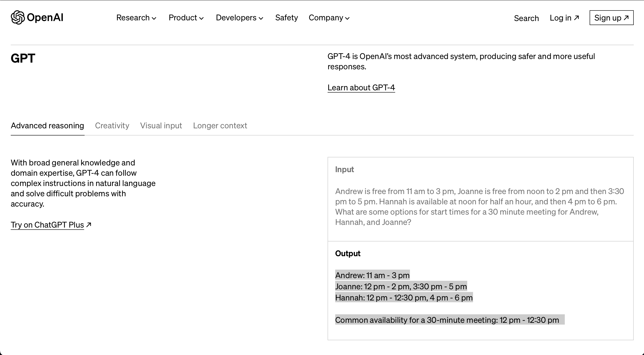
Task: Expand the Developers navigation menu
Action: point(239,18)
